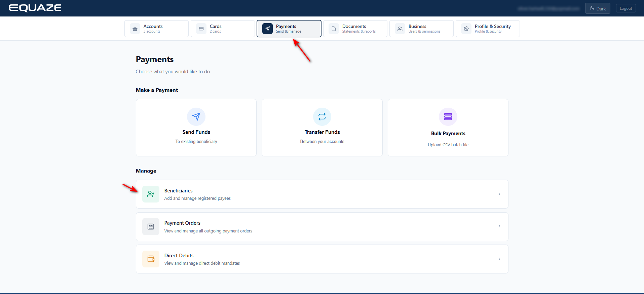This screenshot has width=644, height=294.
Task: Expand the Beneficiaries row chevron
Action: coord(499,194)
